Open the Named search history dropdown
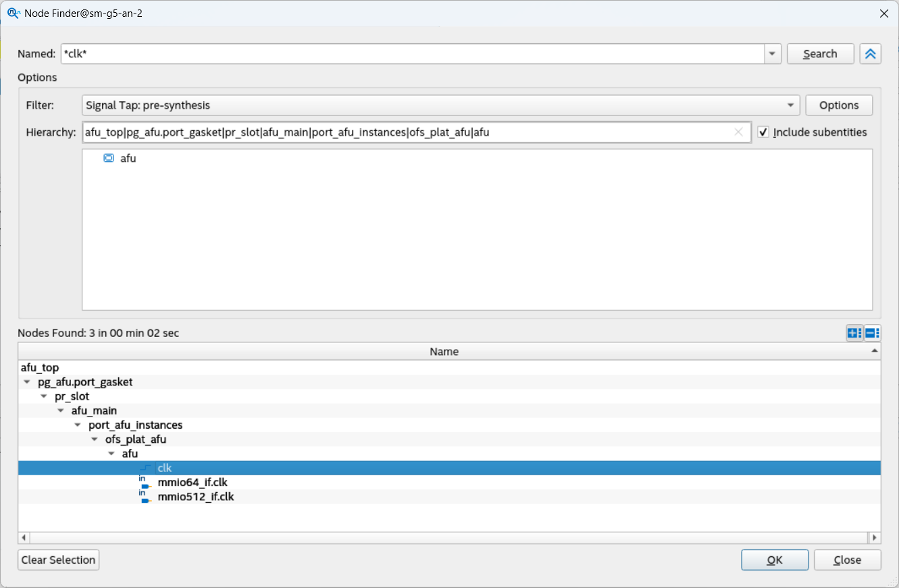Image resolution: width=899 pixels, height=588 pixels. [x=771, y=53]
